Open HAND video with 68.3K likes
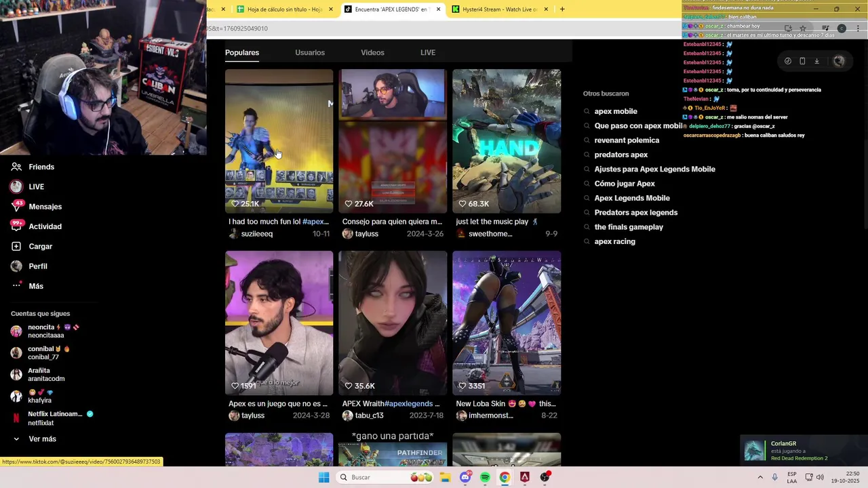Screen dimensions: 868x488 (507, 141)
